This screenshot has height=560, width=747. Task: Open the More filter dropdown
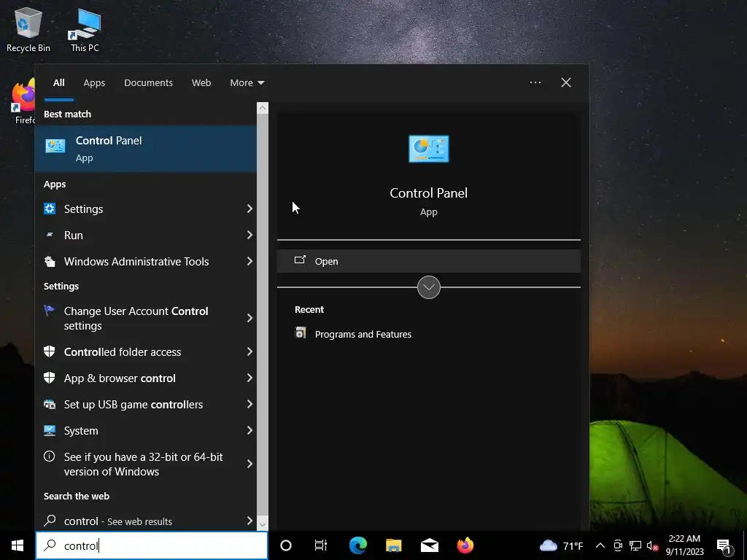[247, 82]
